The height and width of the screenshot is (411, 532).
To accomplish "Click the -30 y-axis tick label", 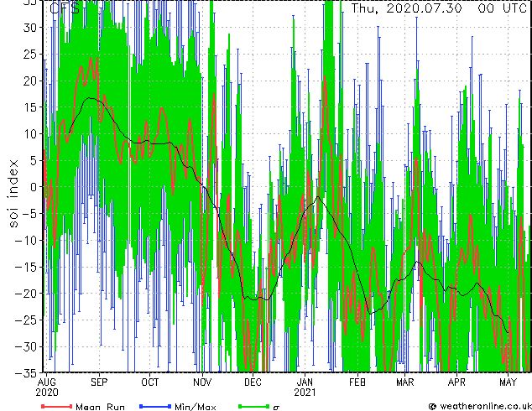I will click(27, 346).
